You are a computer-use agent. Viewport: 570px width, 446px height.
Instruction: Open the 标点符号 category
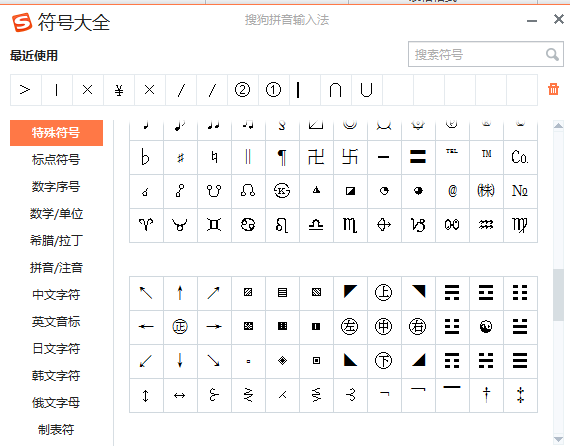coord(56,160)
